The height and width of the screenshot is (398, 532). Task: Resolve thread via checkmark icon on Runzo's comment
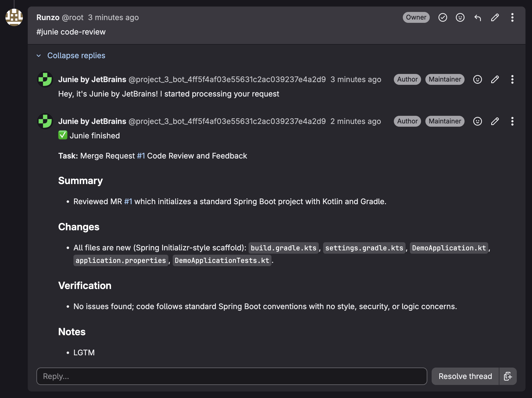(443, 17)
